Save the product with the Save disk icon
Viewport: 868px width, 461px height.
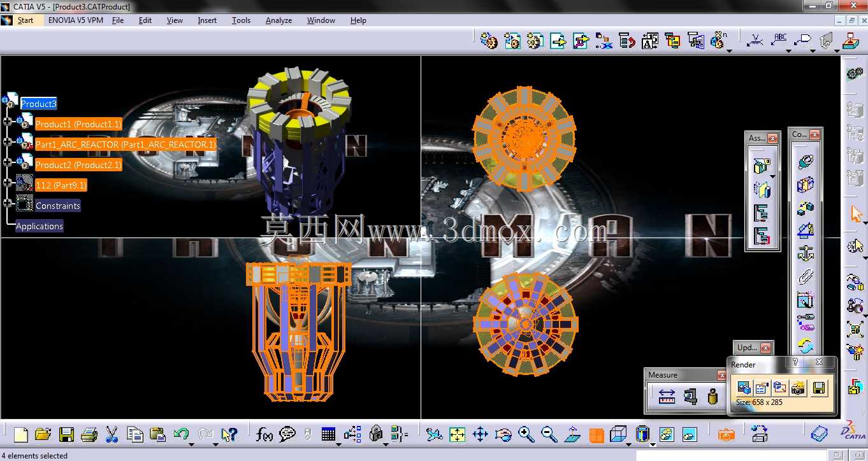point(66,435)
